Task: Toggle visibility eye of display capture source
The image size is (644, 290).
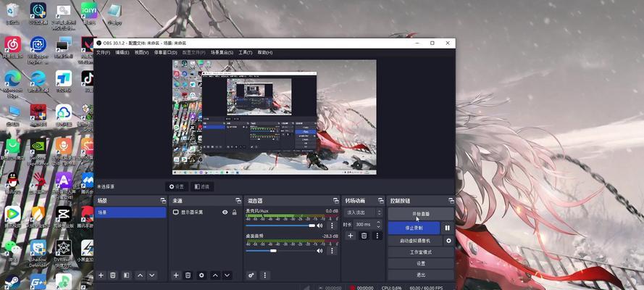Action: pyautogui.click(x=225, y=212)
